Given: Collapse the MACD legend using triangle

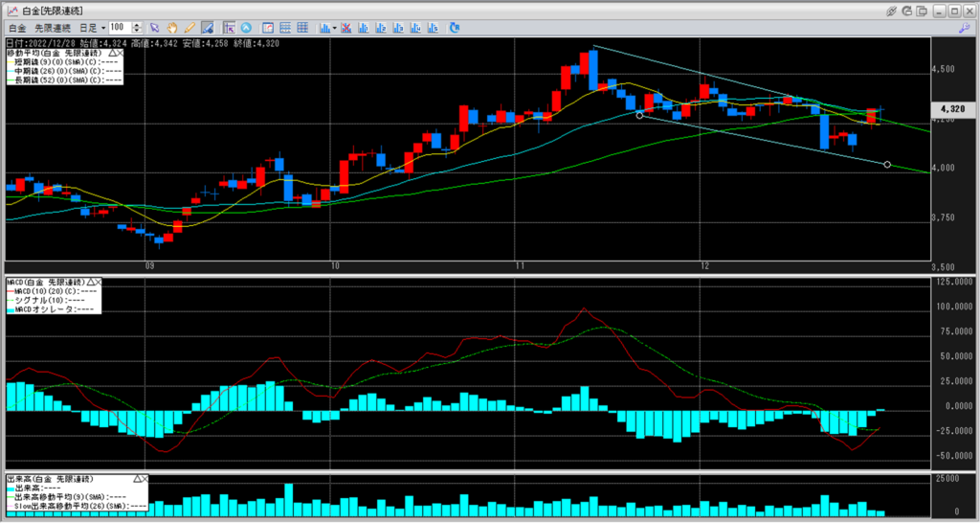Looking at the screenshot, I should pyautogui.click(x=90, y=284).
